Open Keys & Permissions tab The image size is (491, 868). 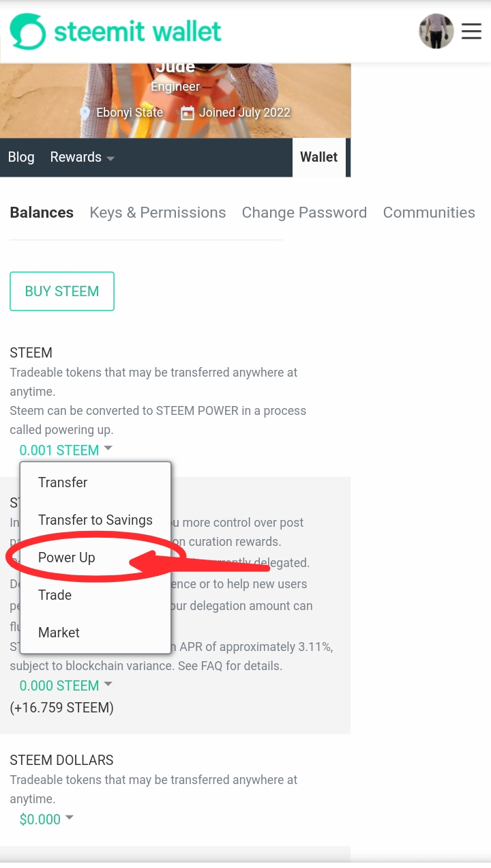pos(158,213)
